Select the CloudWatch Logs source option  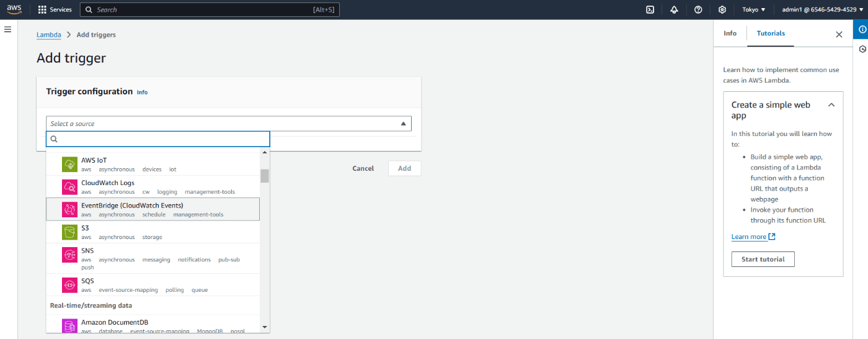(x=153, y=187)
